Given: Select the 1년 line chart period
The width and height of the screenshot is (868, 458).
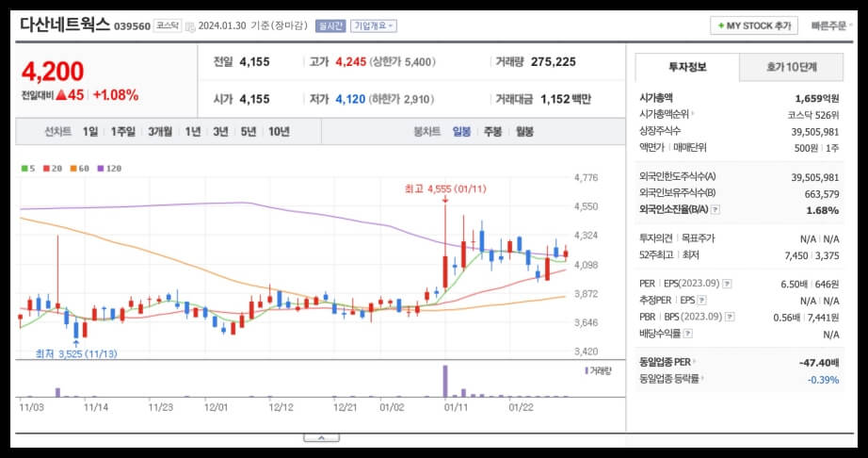Looking at the screenshot, I should (x=193, y=132).
